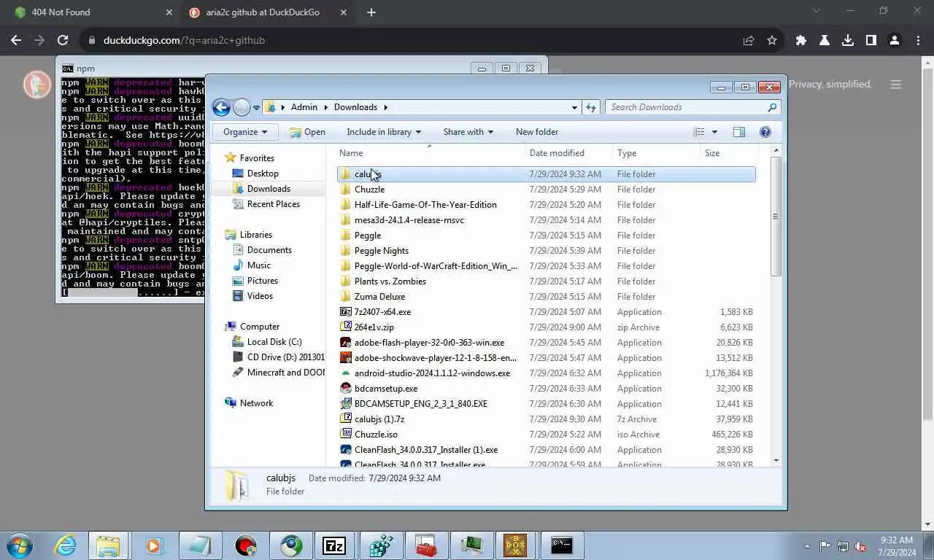Image resolution: width=934 pixels, height=560 pixels.
Task: Select the Plants vs. Zombies folder
Action: 546,281
